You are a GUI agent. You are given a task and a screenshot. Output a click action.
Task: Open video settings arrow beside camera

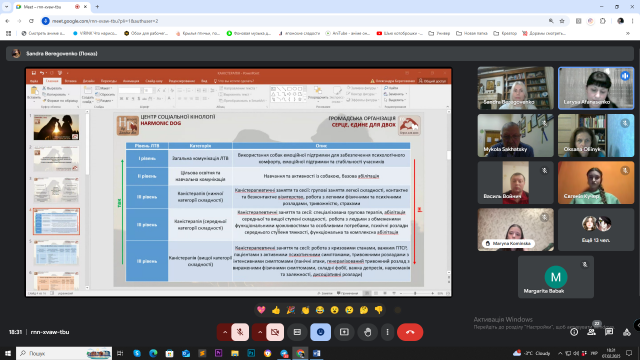[260, 332]
